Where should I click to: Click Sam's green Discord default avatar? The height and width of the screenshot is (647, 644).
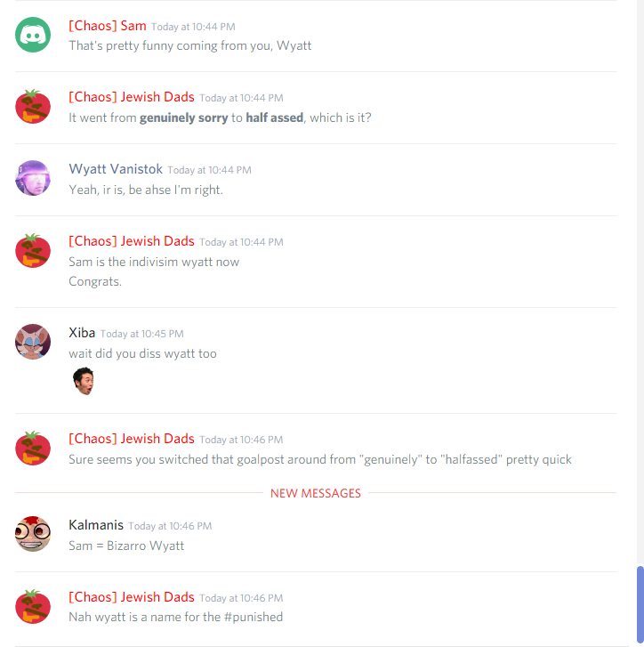(x=33, y=35)
